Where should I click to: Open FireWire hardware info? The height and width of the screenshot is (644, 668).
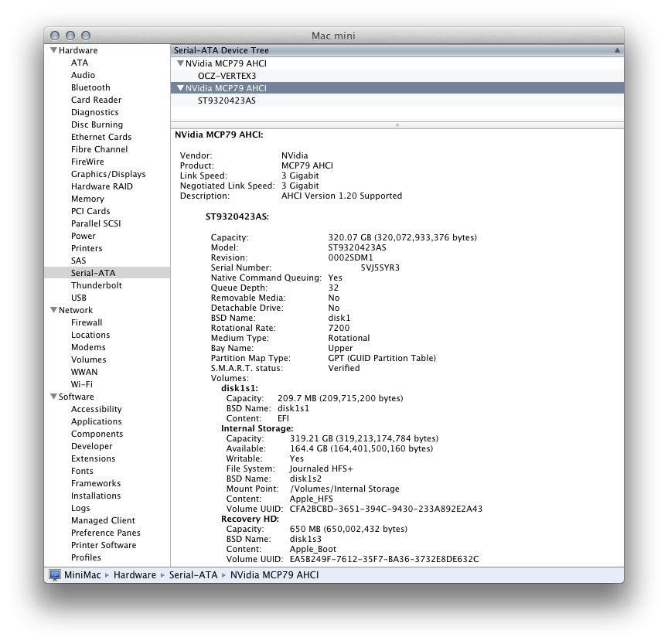tap(88, 162)
